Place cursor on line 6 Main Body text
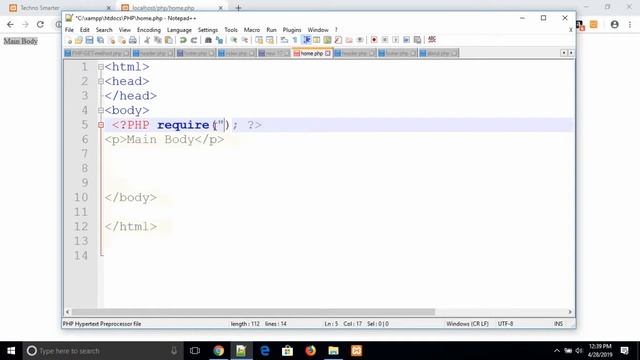This screenshot has height=360, width=640. [x=160, y=140]
